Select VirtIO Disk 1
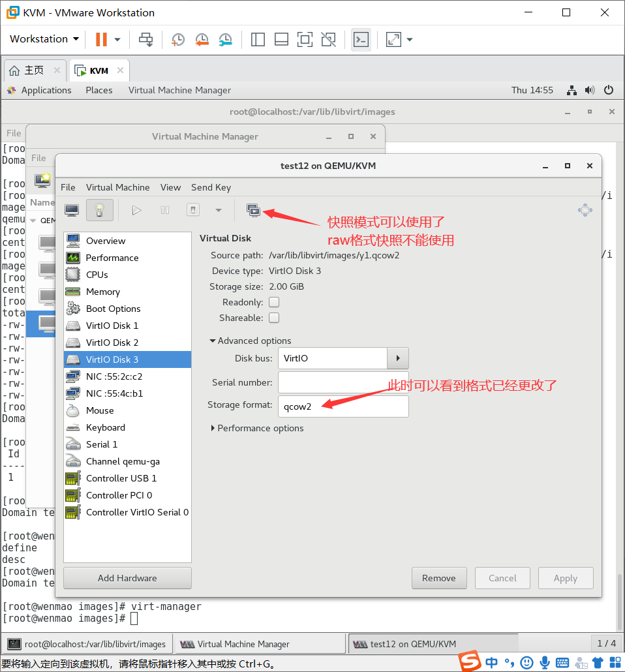This screenshot has width=625, height=672. click(127, 326)
